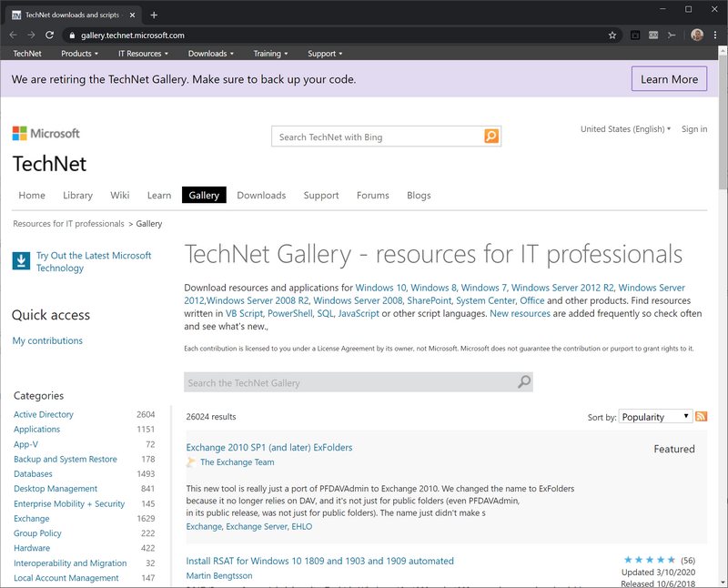728x588 pixels.
Task: Click the gallery search magnifier icon
Action: coord(523,382)
